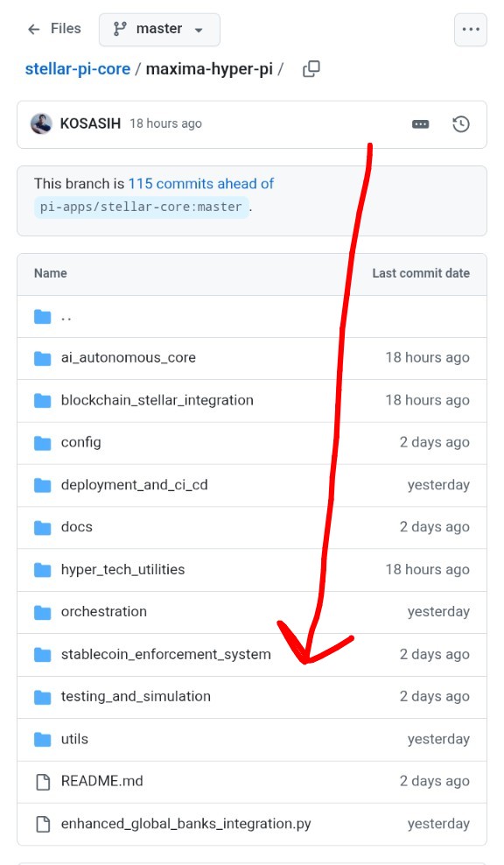Open the blockchain_stellar_integration folder

pyautogui.click(x=157, y=400)
